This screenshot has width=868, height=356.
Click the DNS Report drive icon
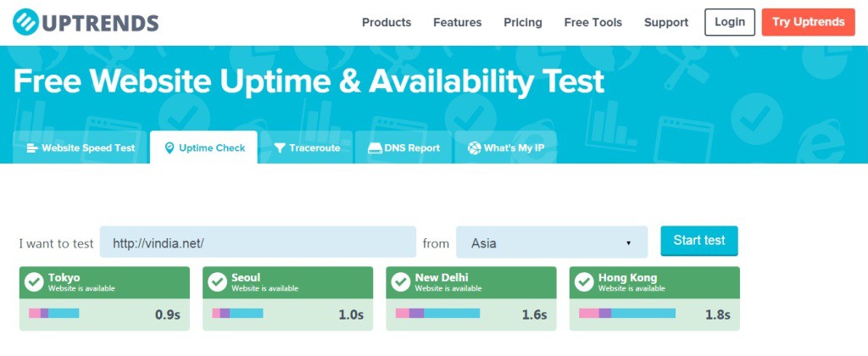point(376,147)
